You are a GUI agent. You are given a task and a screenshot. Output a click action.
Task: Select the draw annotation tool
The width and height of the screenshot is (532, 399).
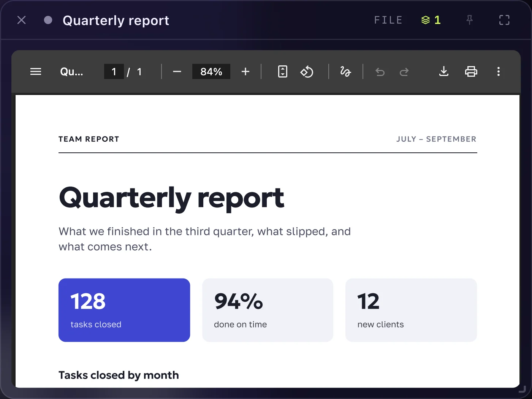(345, 71)
